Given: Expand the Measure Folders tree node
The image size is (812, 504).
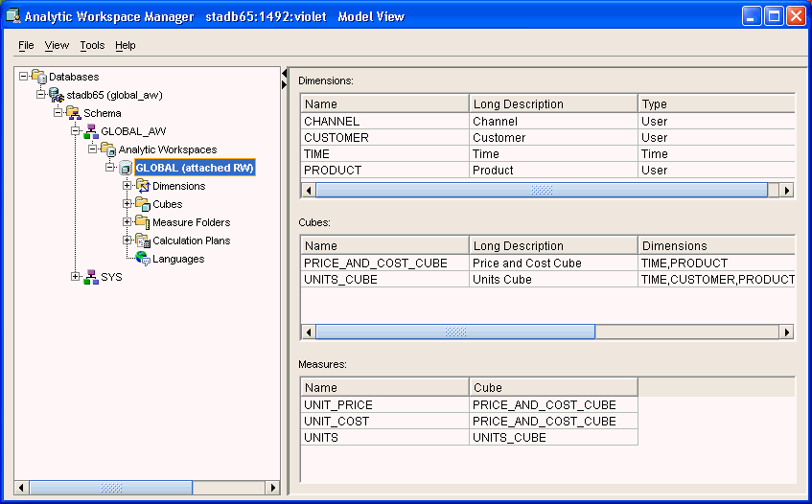Looking at the screenshot, I should (x=128, y=222).
